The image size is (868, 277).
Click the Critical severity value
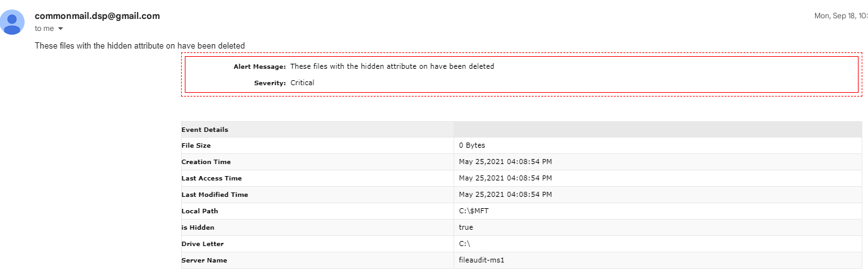pos(302,83)
